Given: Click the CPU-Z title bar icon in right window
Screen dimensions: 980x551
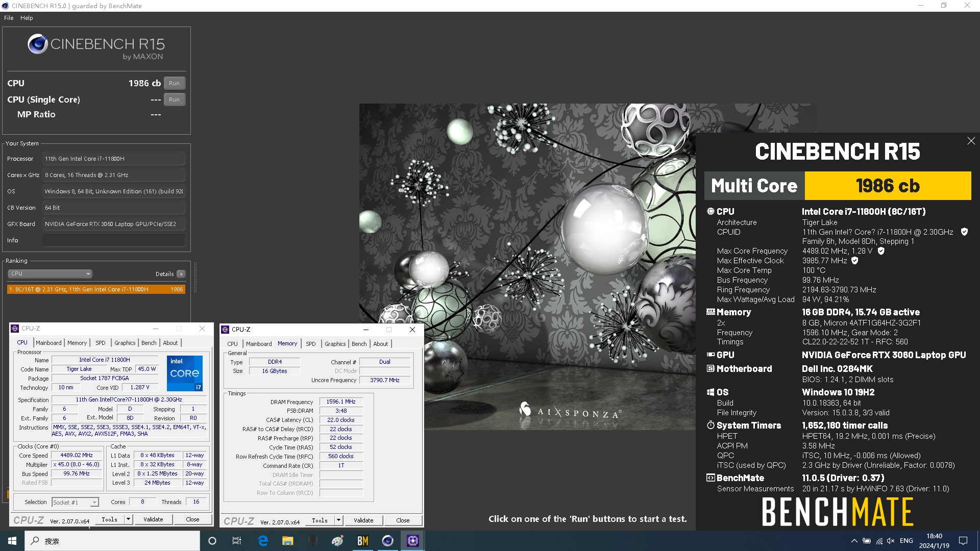Looking at the screenshot, I should pyautogui.click(x=225, y=330).
